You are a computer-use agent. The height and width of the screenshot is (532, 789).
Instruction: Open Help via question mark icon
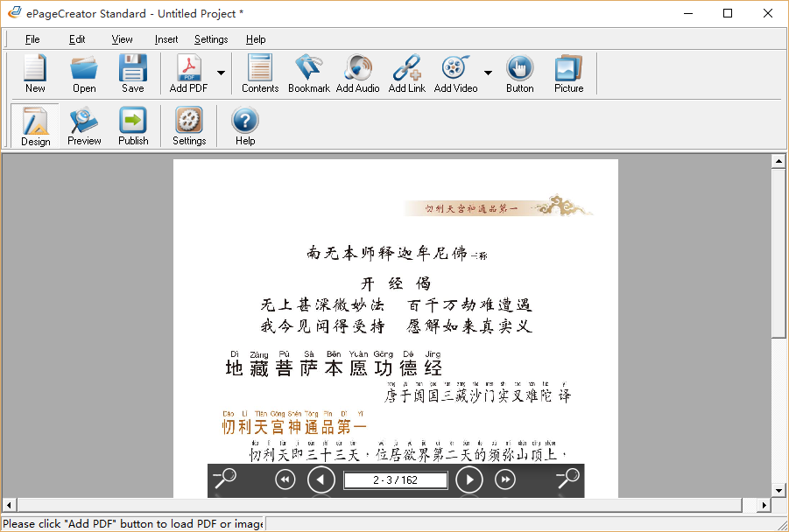245,126
